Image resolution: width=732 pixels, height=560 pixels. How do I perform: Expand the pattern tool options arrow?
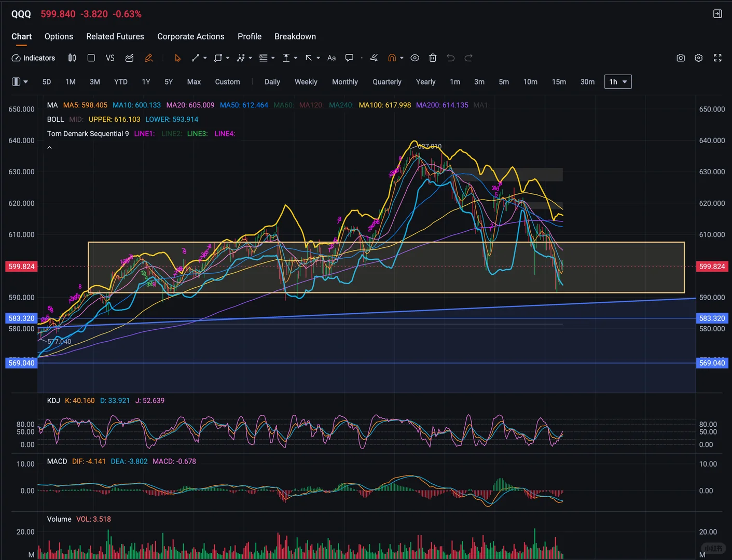point(250,58)
